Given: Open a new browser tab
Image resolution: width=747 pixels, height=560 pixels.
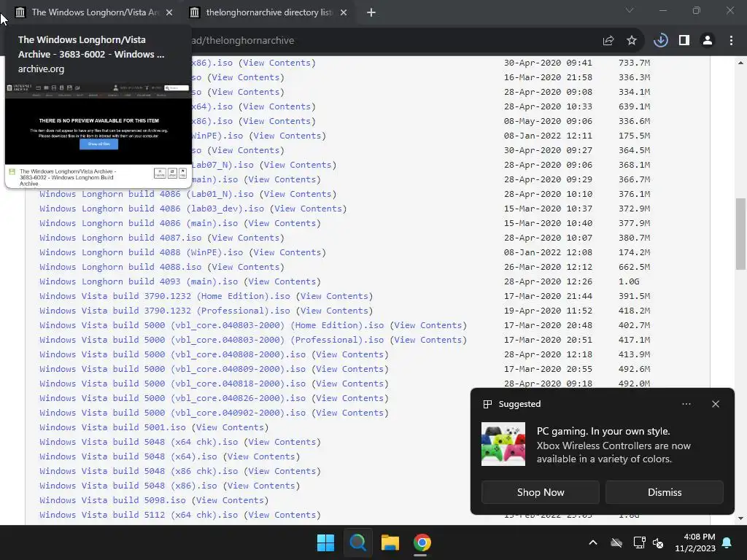Looking at the screenshot, I should click(x=371, y=12).
